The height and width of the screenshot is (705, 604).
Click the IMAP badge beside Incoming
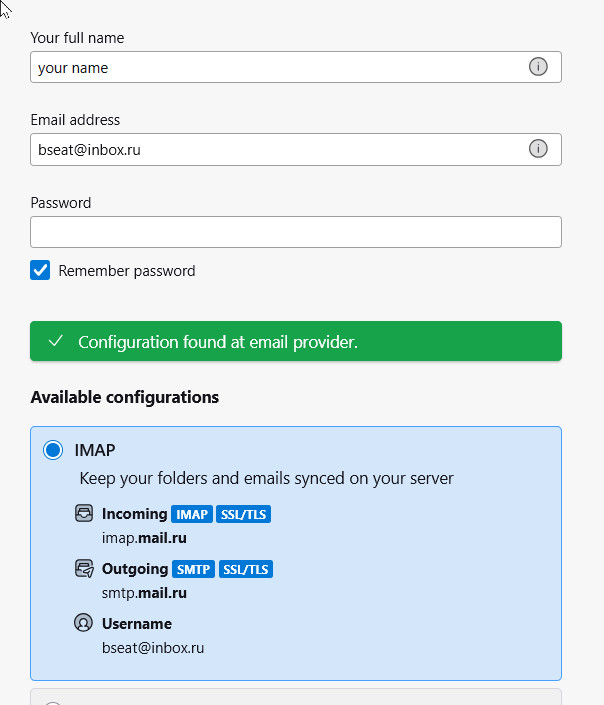point(192,515)
